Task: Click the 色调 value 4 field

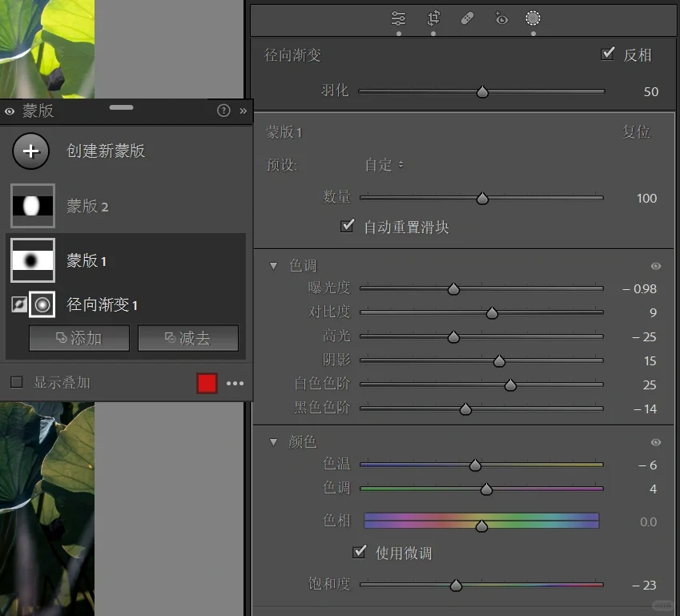Action: 653,489
